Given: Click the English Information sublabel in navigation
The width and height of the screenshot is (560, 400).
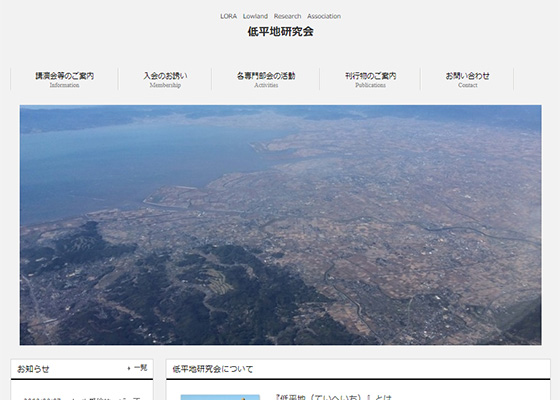Looking at the screenshot, I should point(64,85).
